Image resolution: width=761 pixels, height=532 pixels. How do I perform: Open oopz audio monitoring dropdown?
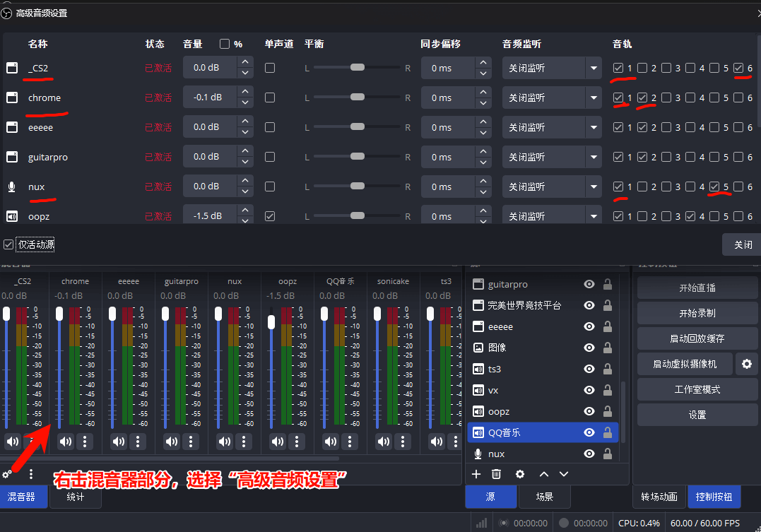pos(552,215)
